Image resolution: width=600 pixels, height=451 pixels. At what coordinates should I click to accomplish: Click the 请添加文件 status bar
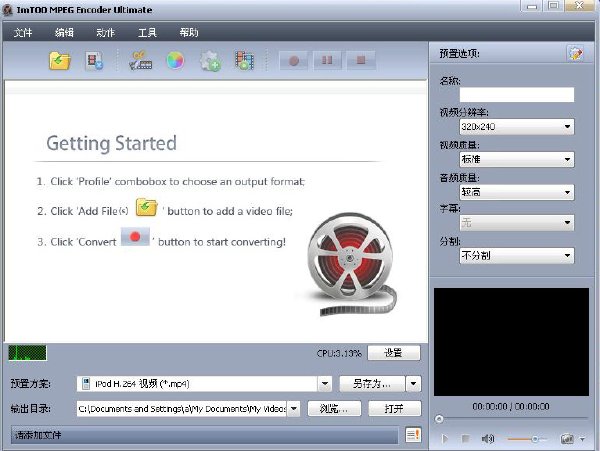tap(205, 435)
